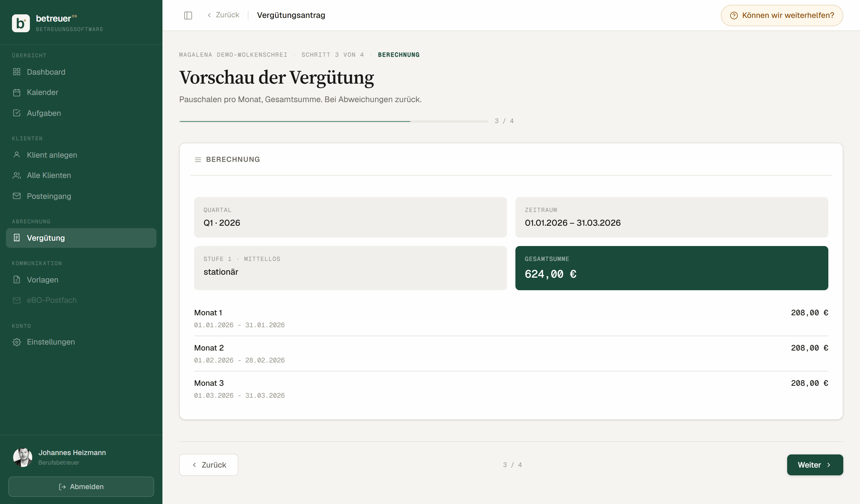The height and width of the screenshot is (504, 860).
Task: Click the Vergütung receipt icon
Action: [17, 238]
